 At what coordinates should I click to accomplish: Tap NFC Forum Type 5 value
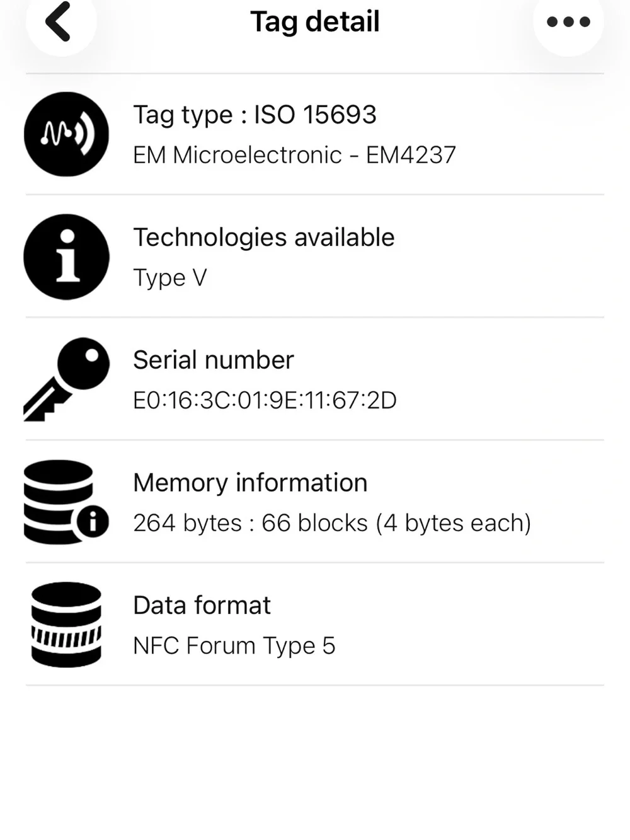234,646
